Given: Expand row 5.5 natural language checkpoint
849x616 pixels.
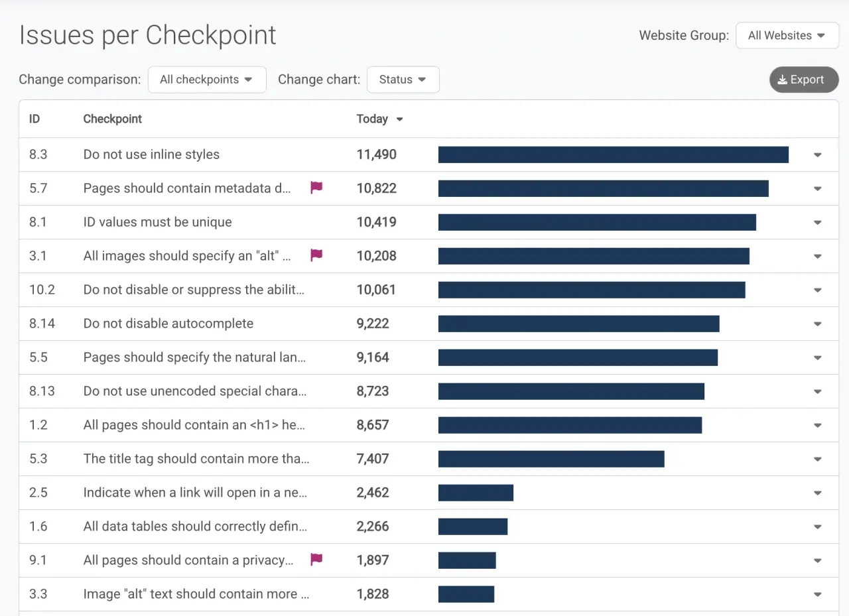Looking at the screenshot, I should coord(817,357).
